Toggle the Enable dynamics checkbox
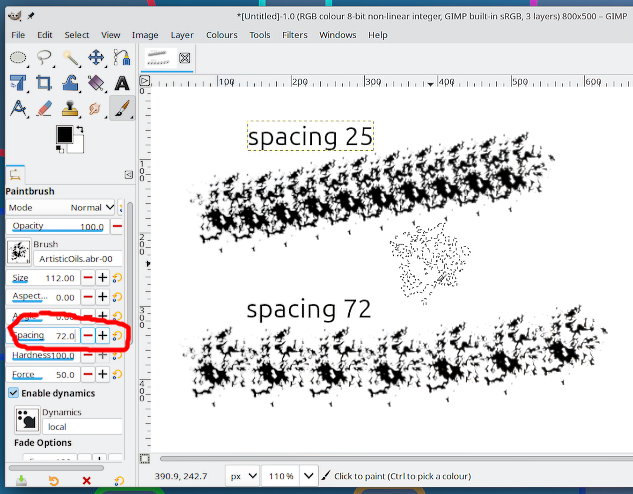The image size is (633, 494). [14, 393]
